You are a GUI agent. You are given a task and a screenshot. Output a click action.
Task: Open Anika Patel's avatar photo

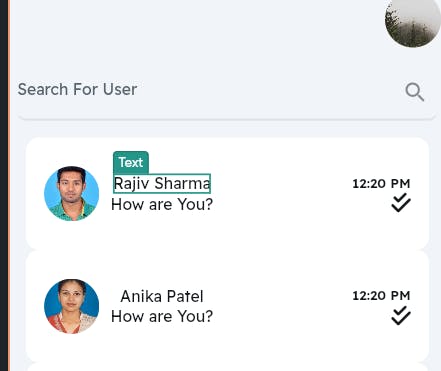pyautogui.click(x=71, y=306)
